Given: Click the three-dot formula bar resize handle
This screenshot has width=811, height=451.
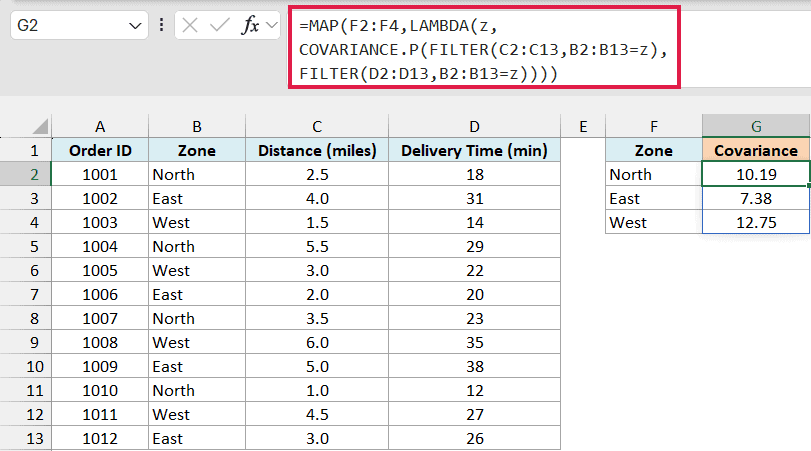Looking at the screenshot, I should (162, 25).
